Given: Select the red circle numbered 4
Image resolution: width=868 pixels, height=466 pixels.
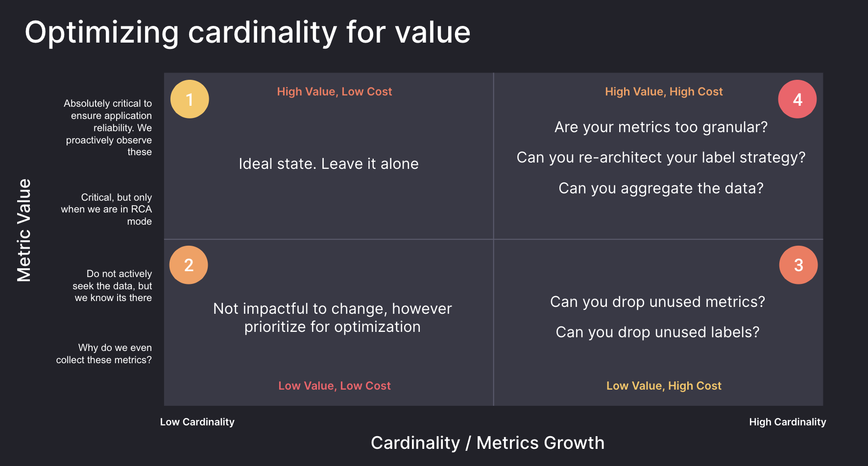Looking at the screenshot, I should (x=797, y=99).
